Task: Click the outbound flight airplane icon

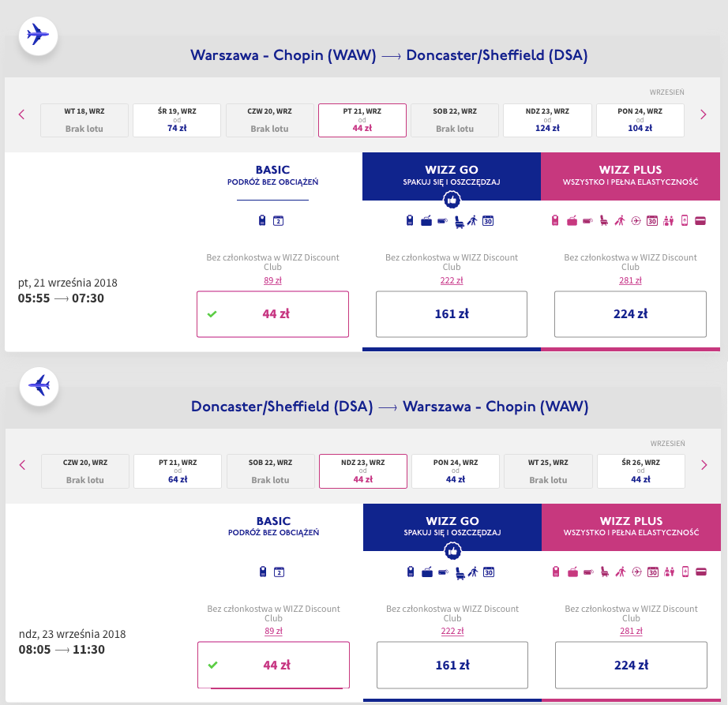Action: pyautogui.click(x=38, y=36)
